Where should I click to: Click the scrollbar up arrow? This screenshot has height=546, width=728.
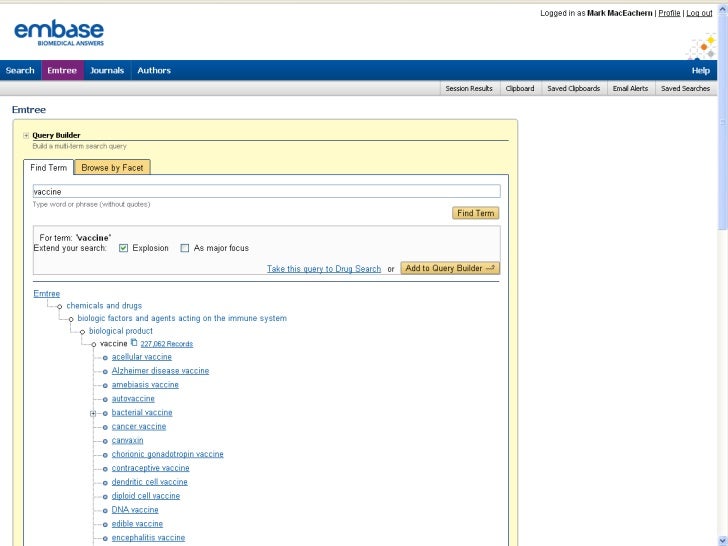pos(723,8)
